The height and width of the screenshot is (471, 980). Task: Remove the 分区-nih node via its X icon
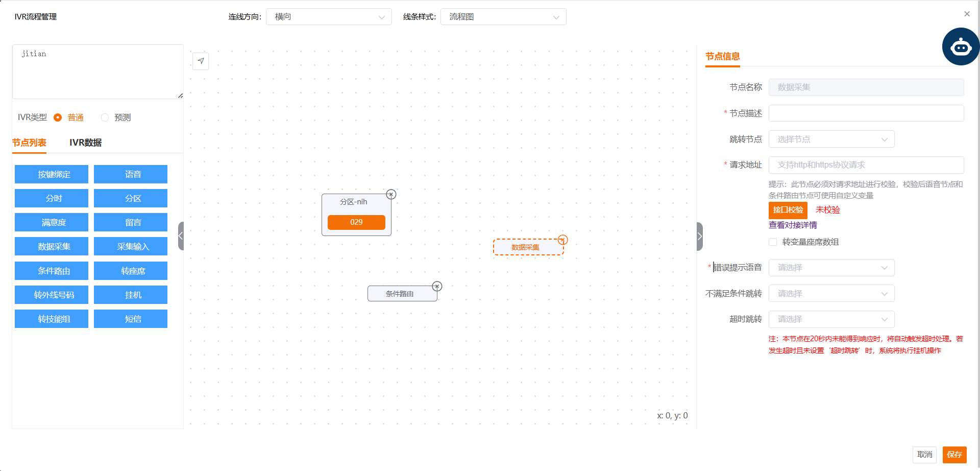391,195
